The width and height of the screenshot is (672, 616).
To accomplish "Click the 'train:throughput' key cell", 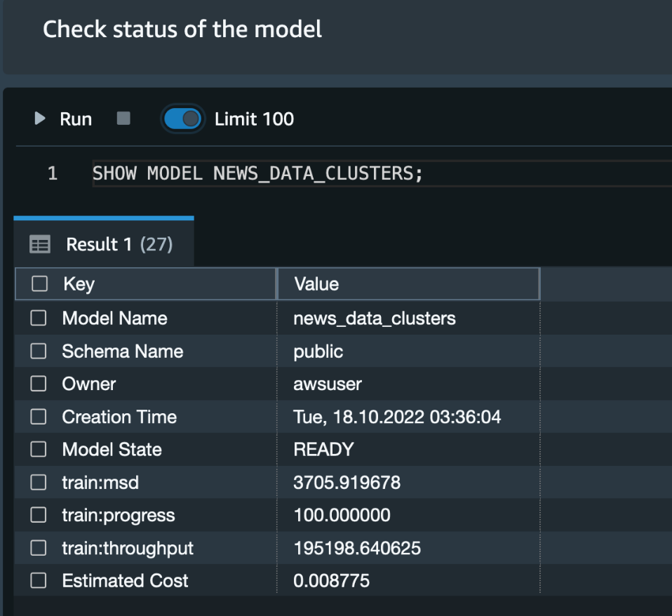I will tap(146, 548).
